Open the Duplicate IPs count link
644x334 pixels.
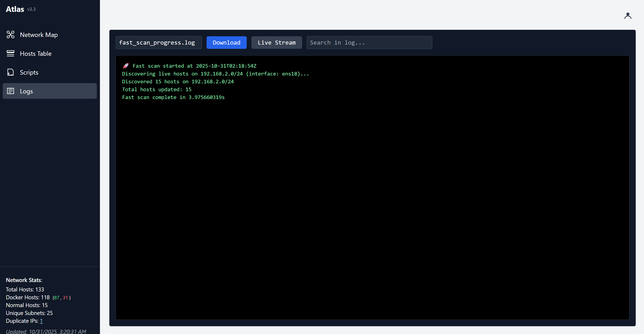(41, 321)
